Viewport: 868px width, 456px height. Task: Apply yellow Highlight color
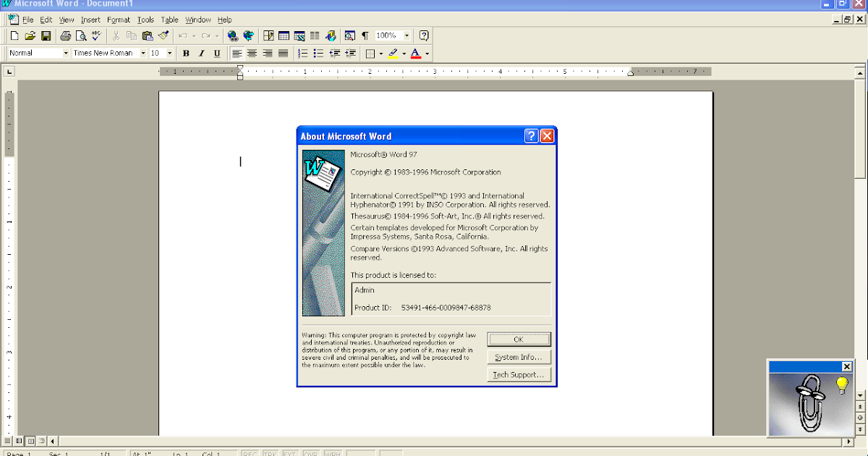393,54
